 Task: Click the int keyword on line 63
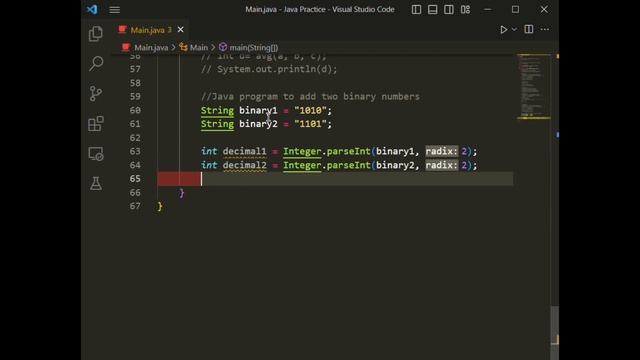point(209,151)
